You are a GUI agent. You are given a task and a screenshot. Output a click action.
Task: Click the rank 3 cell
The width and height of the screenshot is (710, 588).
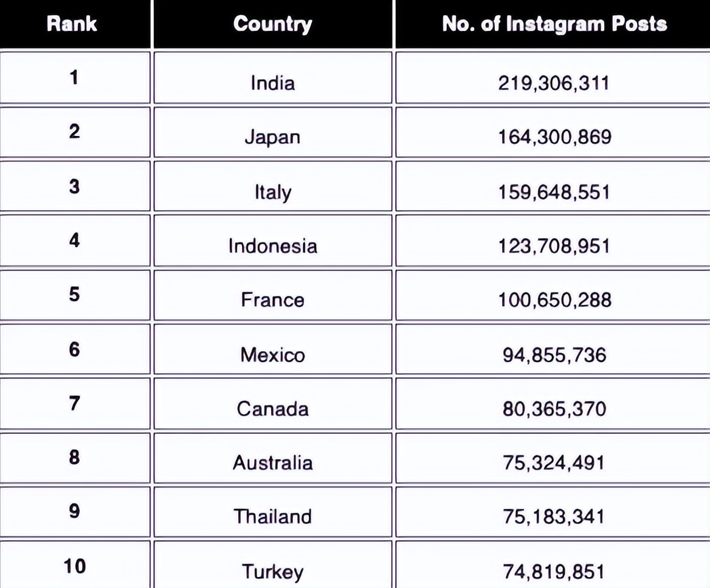pos(75,186)
